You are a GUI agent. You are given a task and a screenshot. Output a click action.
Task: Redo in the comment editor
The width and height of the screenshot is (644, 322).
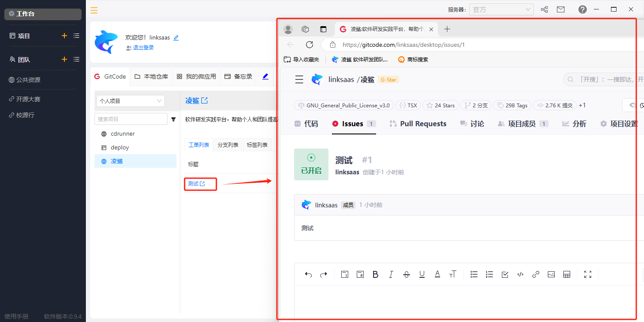[x=324, y=275]
